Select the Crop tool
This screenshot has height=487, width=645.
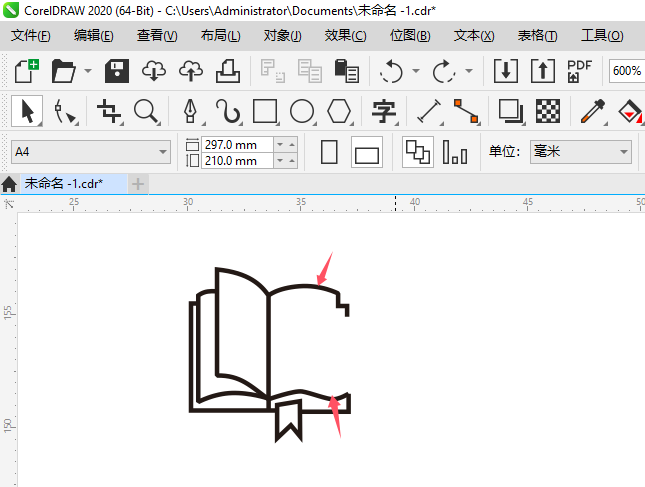[x=109, y=111]
